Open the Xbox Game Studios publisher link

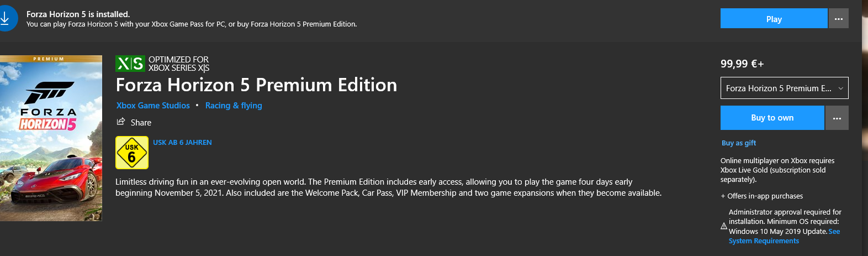(x=153, y=106)
